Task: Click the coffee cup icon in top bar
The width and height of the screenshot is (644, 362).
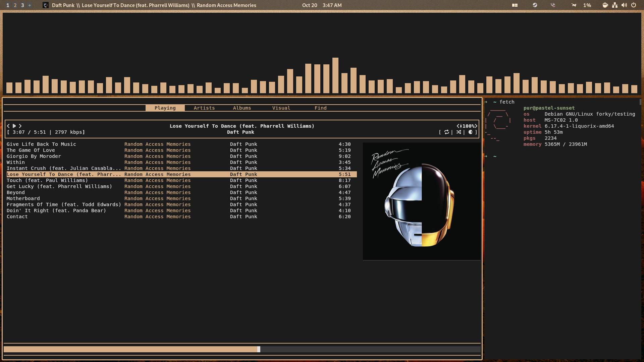Action: click(605, 5)
